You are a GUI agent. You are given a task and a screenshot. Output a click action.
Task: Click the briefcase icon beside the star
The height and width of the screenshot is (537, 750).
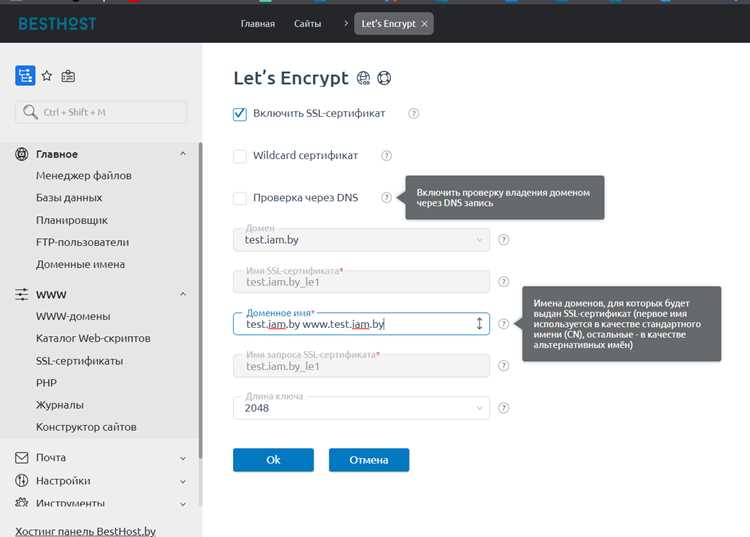pyautogui.click(x=68, y=76)
